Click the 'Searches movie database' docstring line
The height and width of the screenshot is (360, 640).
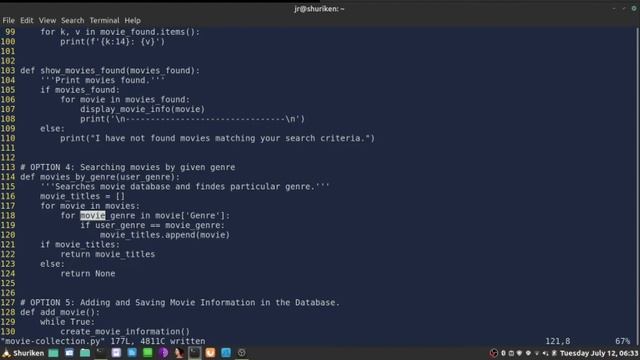pos(185,187)
